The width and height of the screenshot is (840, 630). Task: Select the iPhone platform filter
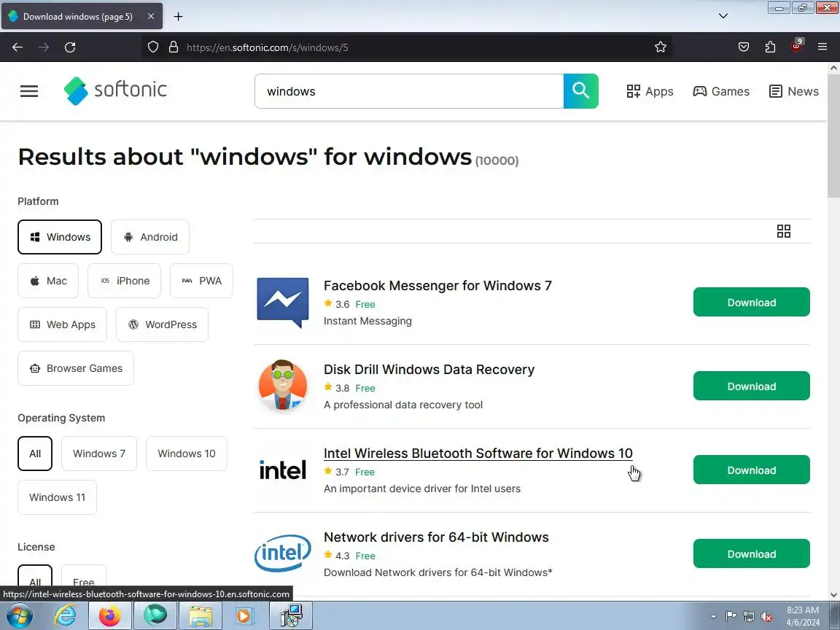point(124,281)
